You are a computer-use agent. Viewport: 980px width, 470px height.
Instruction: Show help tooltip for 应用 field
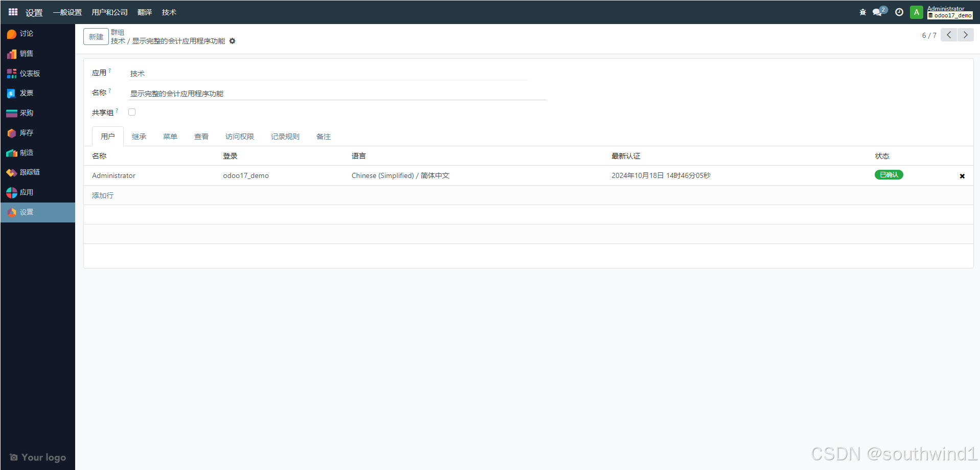[x=109, y=71]
